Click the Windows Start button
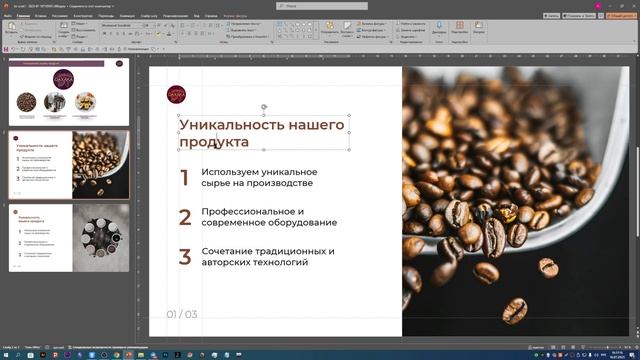640x360 pixels. [6, 355]
